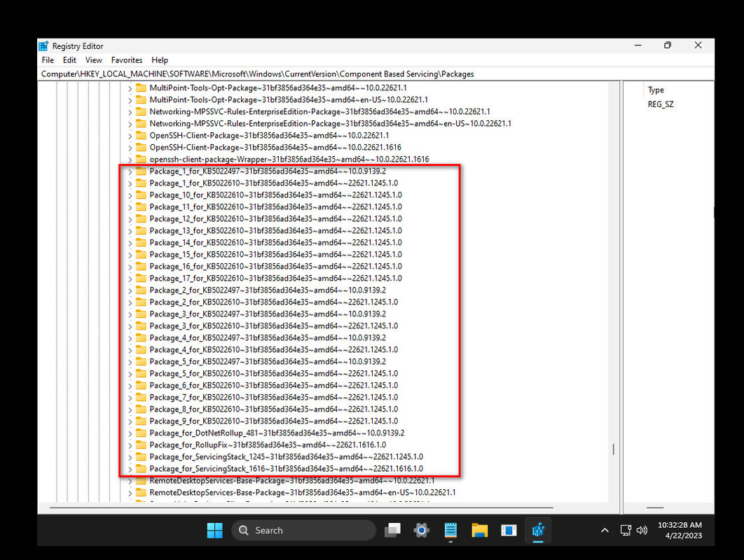Click folder icon of RemoteDesktopServices-Base-Package en-US
744x560 pixels.
point(141,492)
